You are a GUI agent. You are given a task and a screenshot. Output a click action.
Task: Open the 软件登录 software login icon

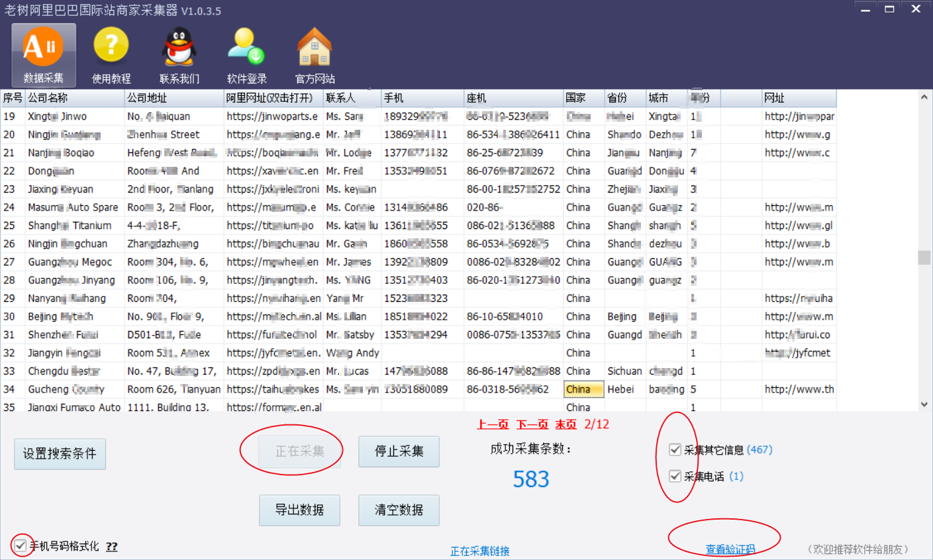click(247, 56)
